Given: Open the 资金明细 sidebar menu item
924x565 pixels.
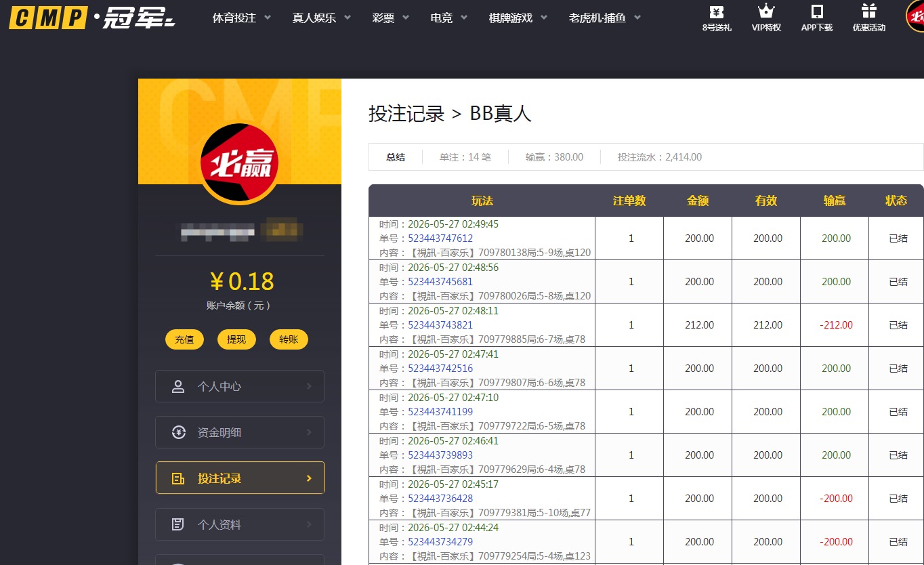Looking at the screenshot, I should tap(240, 432).
